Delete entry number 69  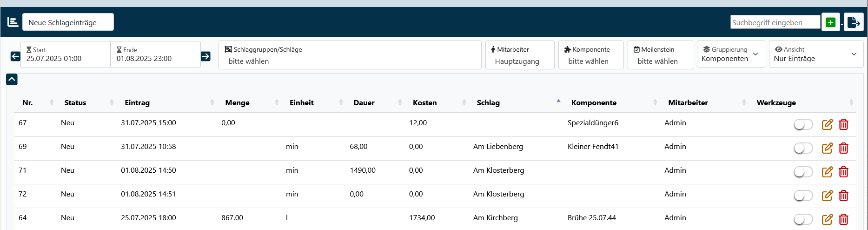843,148
